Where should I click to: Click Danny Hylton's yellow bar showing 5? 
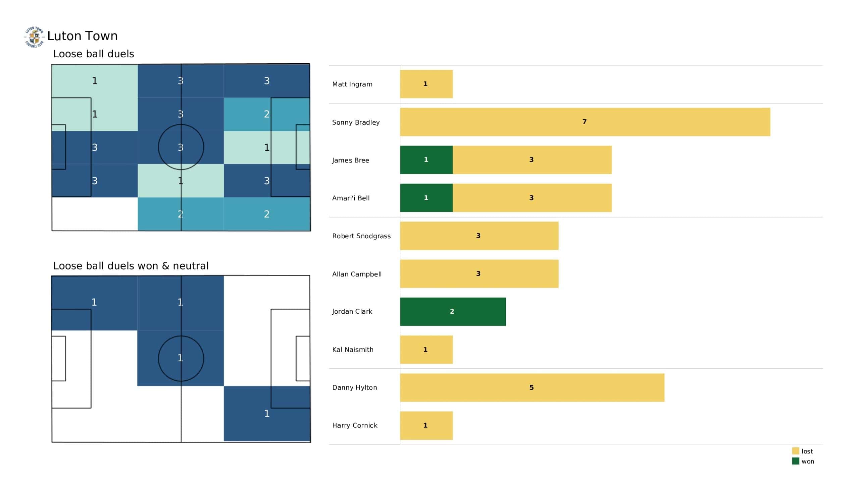tap(532, 387)
